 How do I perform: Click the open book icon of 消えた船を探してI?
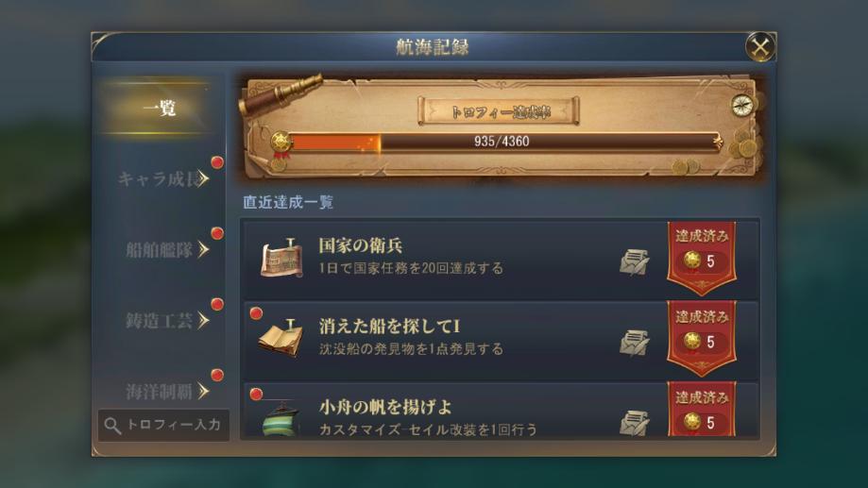point(281,338)
